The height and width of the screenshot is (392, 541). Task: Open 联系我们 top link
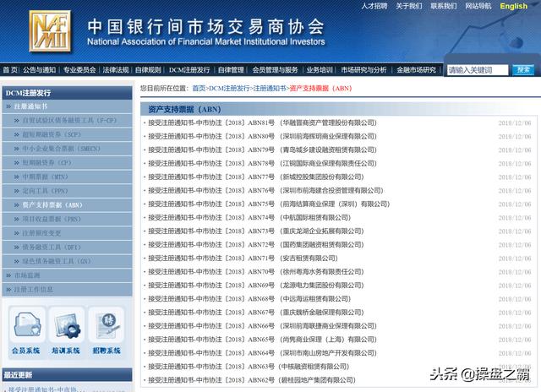point(444,6)
